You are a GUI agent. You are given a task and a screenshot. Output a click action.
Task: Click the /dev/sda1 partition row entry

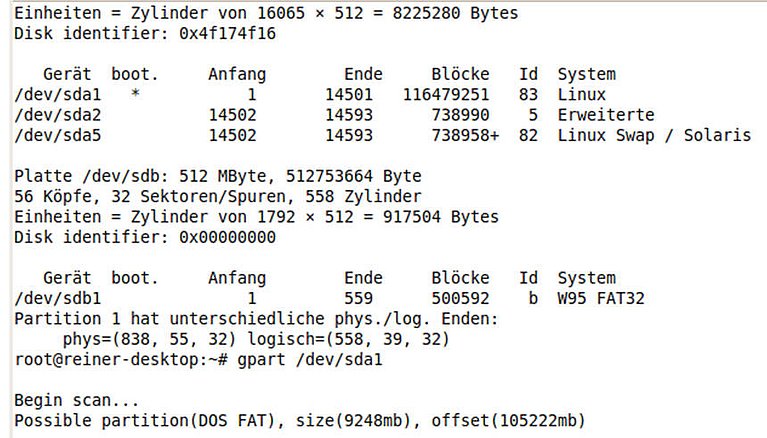tap(54, 95)
